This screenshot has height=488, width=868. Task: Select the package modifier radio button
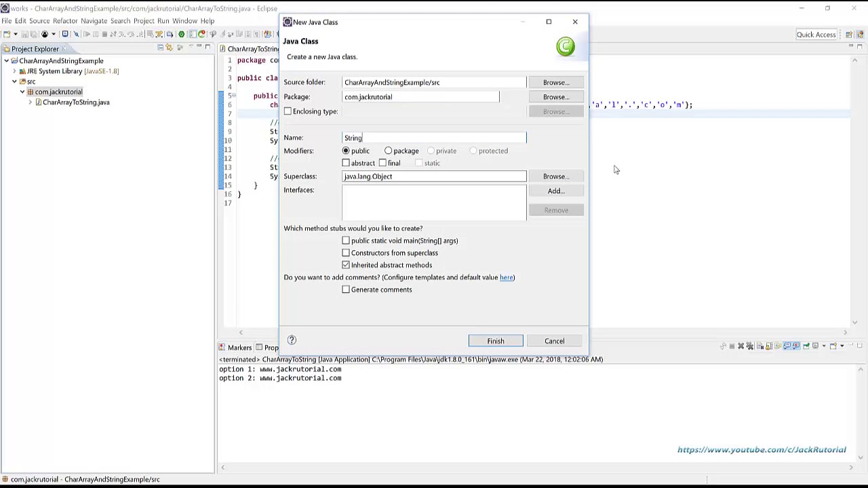click(x=388, y=150)
